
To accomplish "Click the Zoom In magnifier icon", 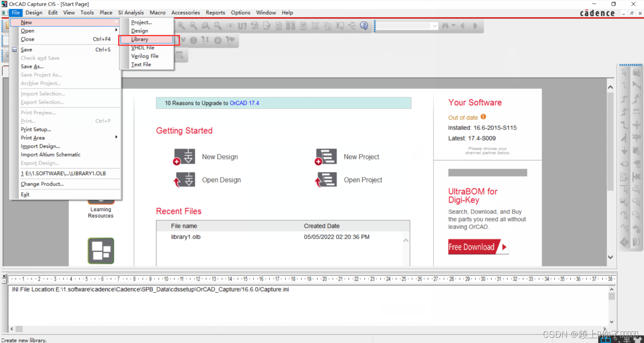I will click(x=182, y=26).
